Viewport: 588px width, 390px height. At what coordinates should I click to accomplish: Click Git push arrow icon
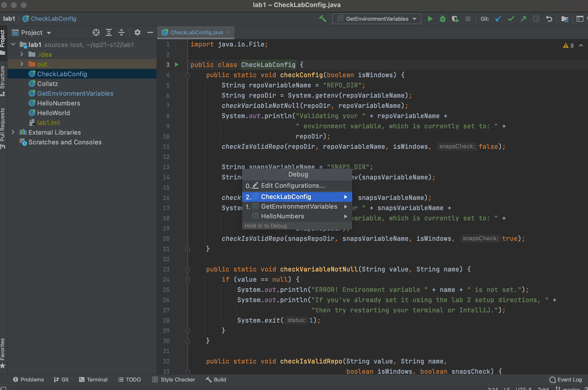[x=523, y=19]
